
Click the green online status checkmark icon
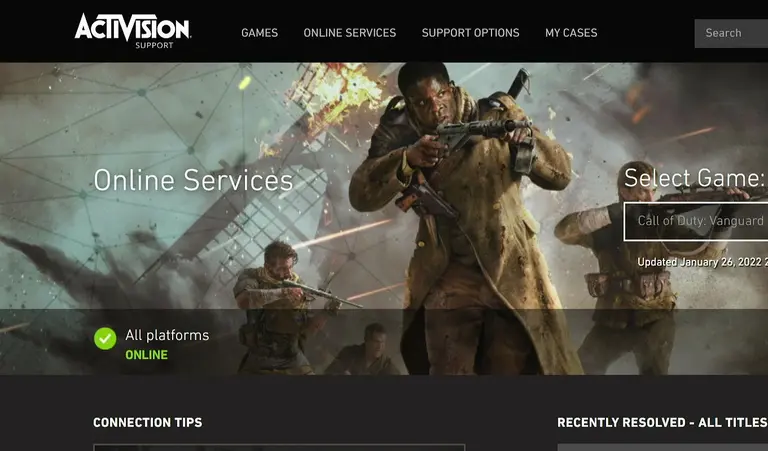click(105, 338)
